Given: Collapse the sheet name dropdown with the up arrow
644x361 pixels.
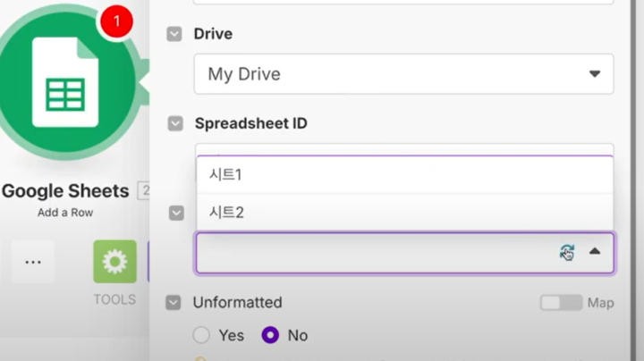Looking at the screenshot, I should tap(595, 252).
